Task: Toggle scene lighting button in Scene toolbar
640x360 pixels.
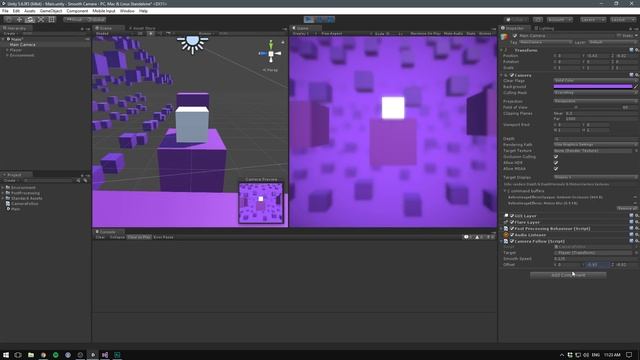Action: pos(151,33)
